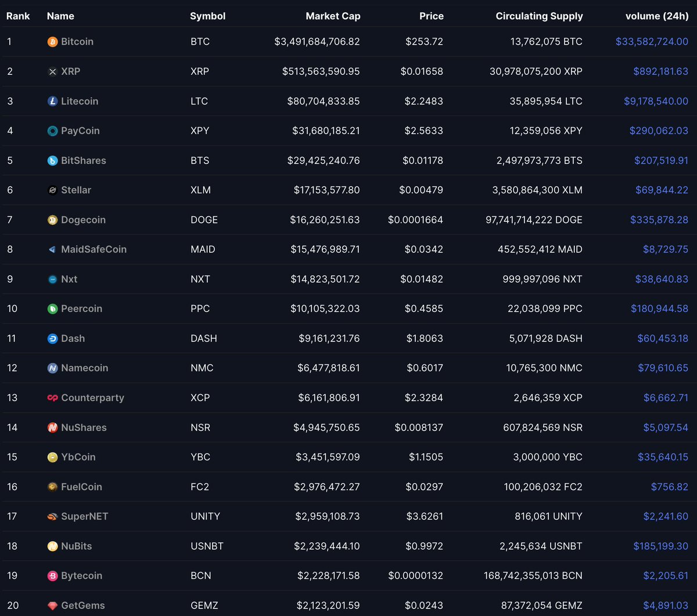Sort by the Market Cap column header
697x616 pixels.
[x=333, y=16]
